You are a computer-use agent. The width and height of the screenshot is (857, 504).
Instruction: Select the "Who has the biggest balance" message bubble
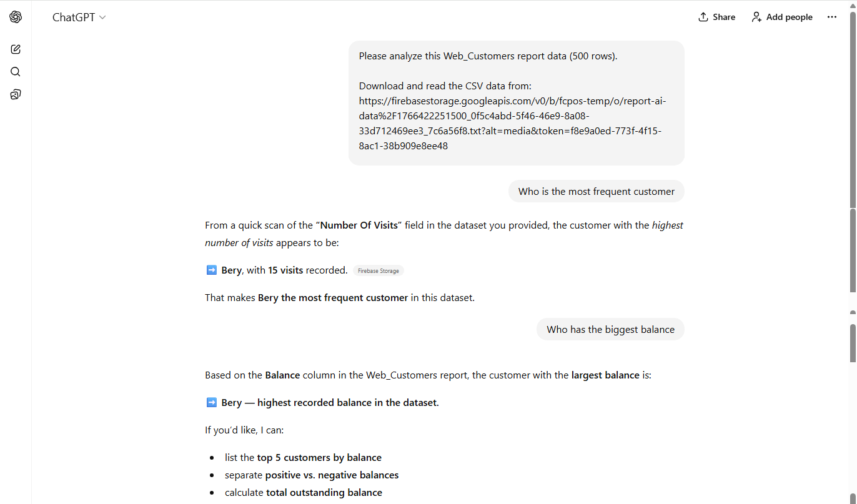[610, 330]
